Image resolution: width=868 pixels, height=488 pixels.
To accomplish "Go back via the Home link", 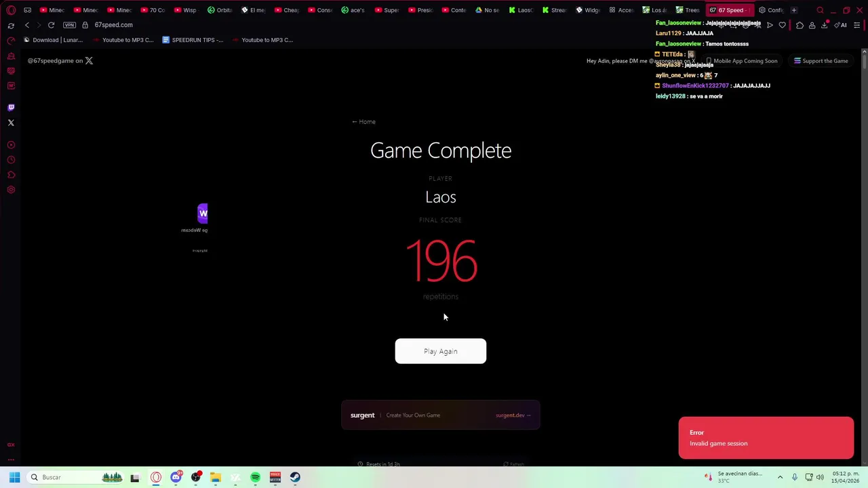I will click(363, 122).
